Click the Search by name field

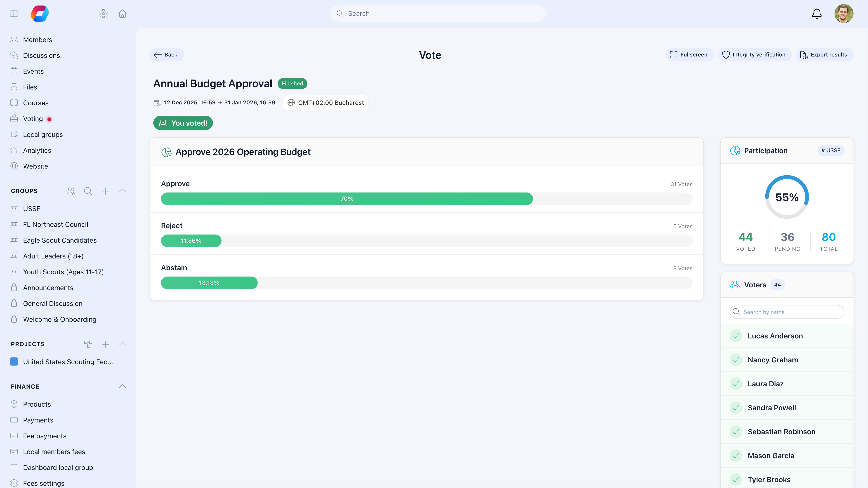[x=787, y=312]
